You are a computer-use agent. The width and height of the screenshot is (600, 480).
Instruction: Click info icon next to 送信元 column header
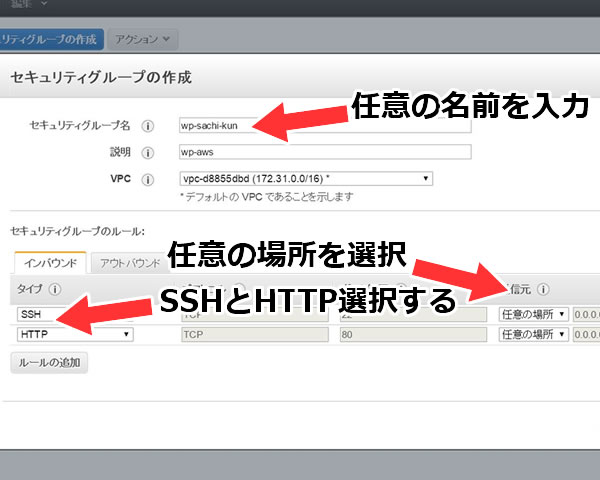[543, 289]
